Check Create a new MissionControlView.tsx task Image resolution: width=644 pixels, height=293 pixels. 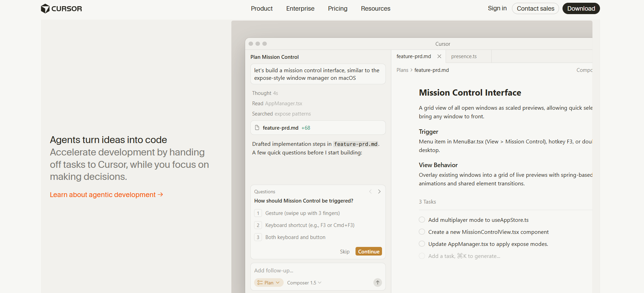(x=422, y=232)
